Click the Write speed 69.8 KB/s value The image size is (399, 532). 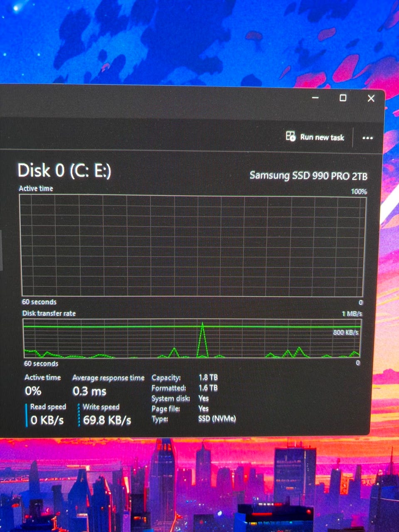pyautogui.click(x=107, y=420)
